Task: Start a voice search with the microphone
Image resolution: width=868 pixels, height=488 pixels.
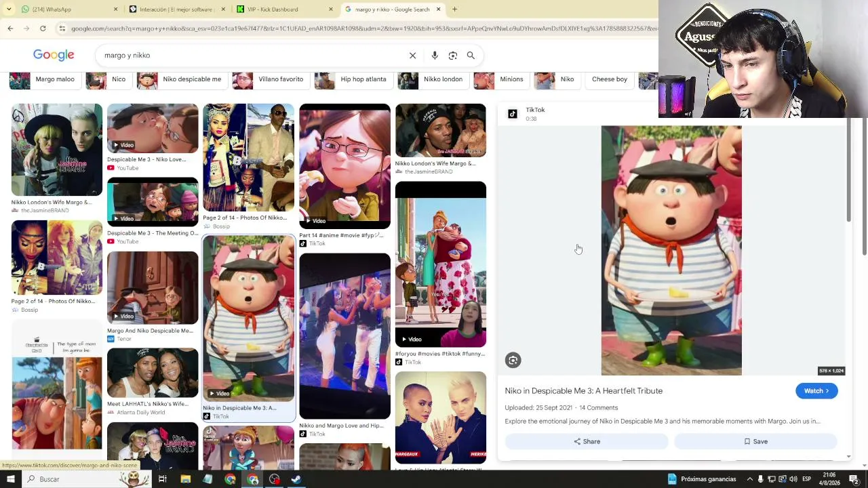Action: click(x=435, y=56)
